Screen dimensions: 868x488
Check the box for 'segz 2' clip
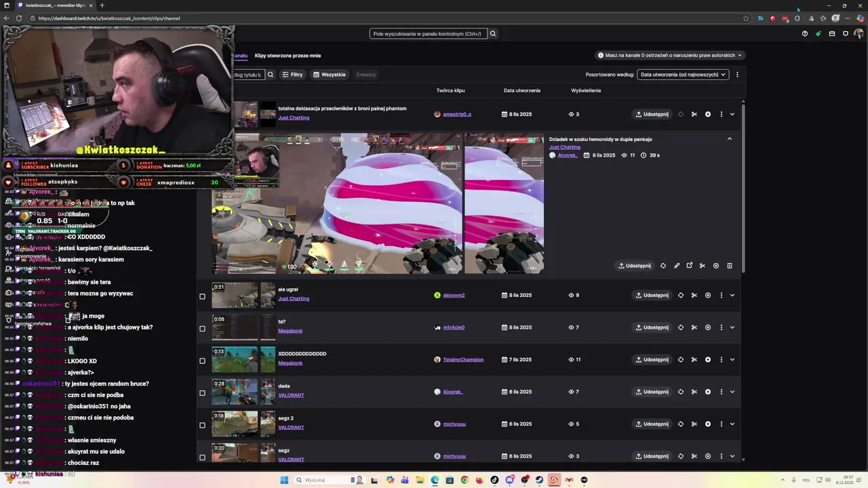(202, 425)
